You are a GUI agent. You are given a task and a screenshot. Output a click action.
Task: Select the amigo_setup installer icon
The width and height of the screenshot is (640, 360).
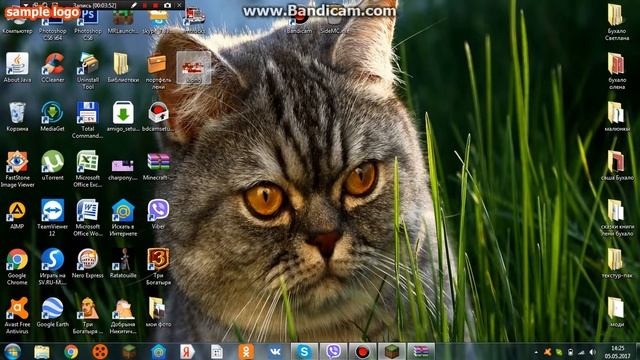point(123,117)
